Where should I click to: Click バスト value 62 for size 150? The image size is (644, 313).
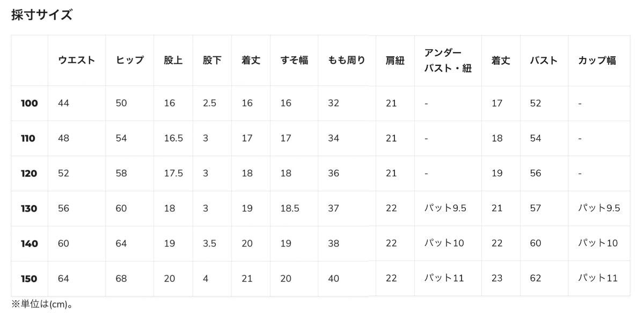tap(536, 278)
